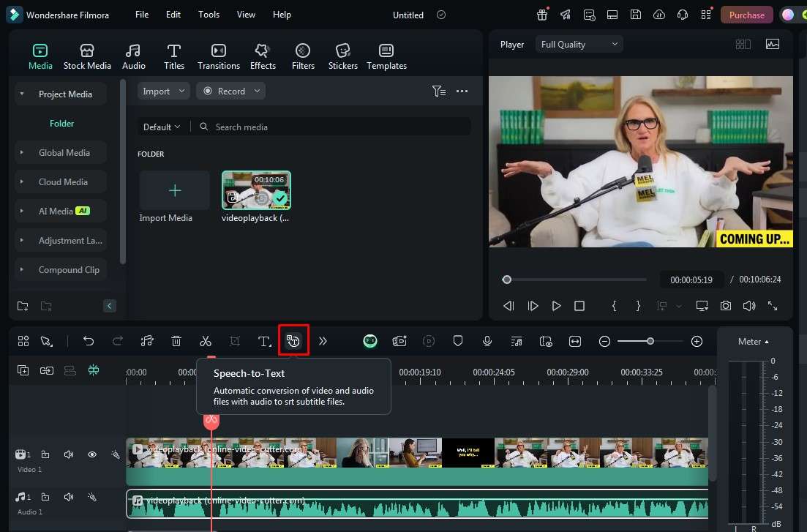This screenshot has width=807, height=532.
Task: Play the video in player
Action: [x=556, y=306]
